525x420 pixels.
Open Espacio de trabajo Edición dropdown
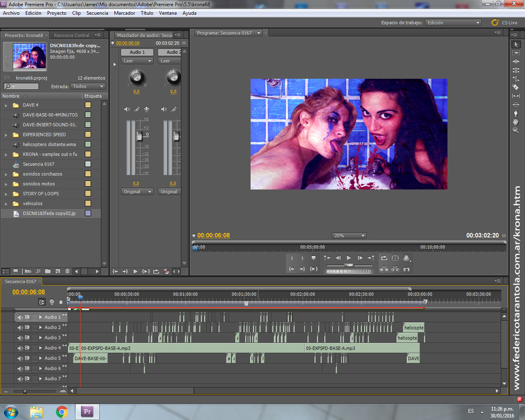coord(454,23)
